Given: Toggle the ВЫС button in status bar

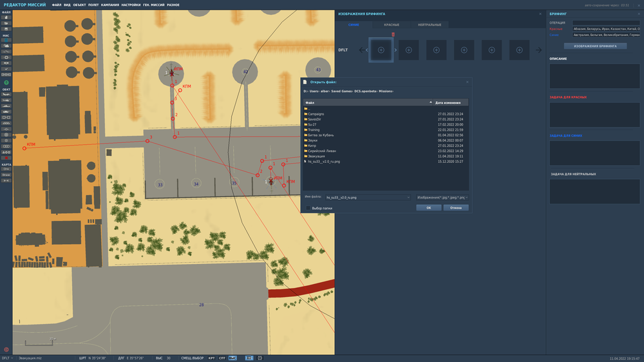Looking at the screenshot, I should (233, 358).
